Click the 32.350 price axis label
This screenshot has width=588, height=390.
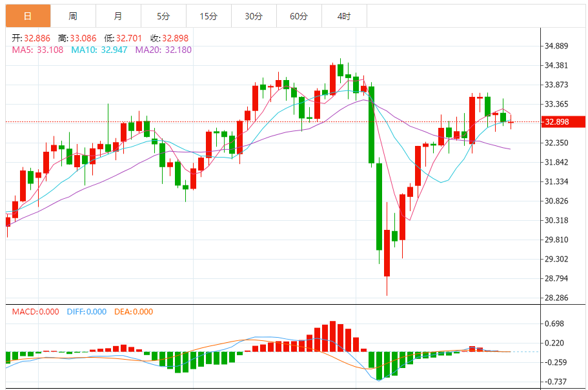point(556,143)
